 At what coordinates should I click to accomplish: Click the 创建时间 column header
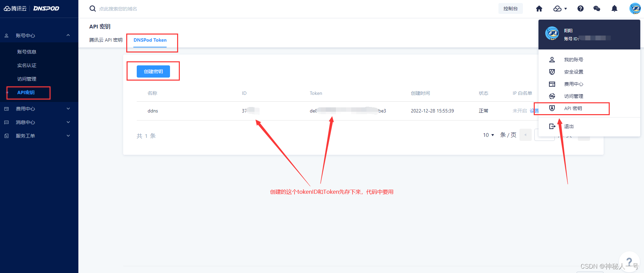420,93
